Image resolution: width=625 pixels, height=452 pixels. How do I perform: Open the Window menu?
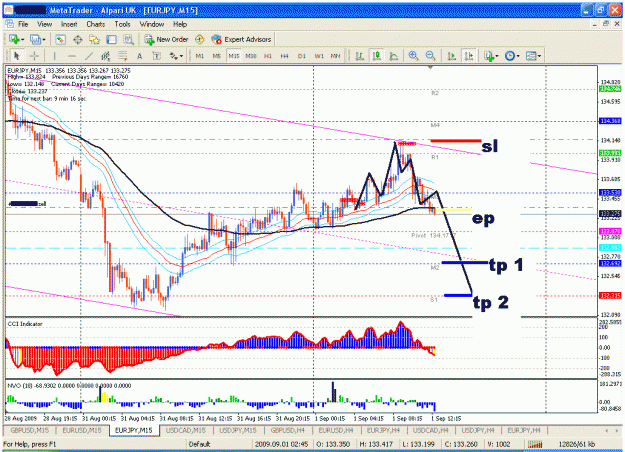pyautogui.click(x=152, y=24)
